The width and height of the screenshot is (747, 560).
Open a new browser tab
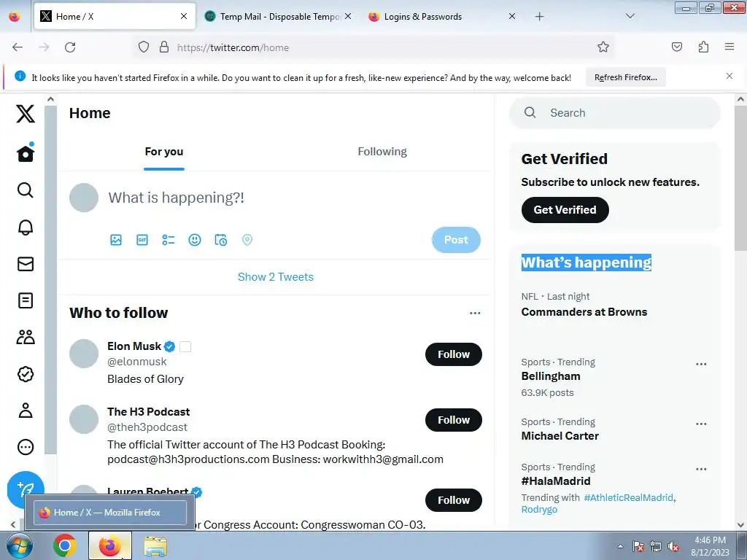[539, 17]
